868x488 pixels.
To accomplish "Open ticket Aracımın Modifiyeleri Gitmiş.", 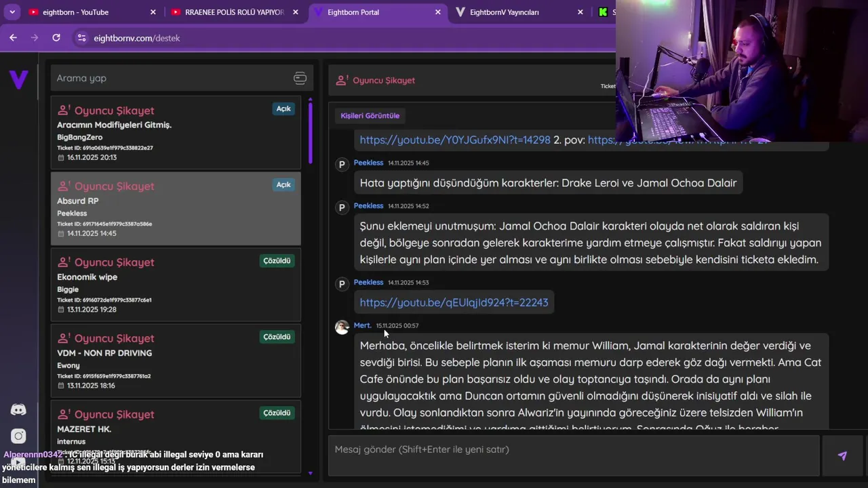I will tap(176, 133).
